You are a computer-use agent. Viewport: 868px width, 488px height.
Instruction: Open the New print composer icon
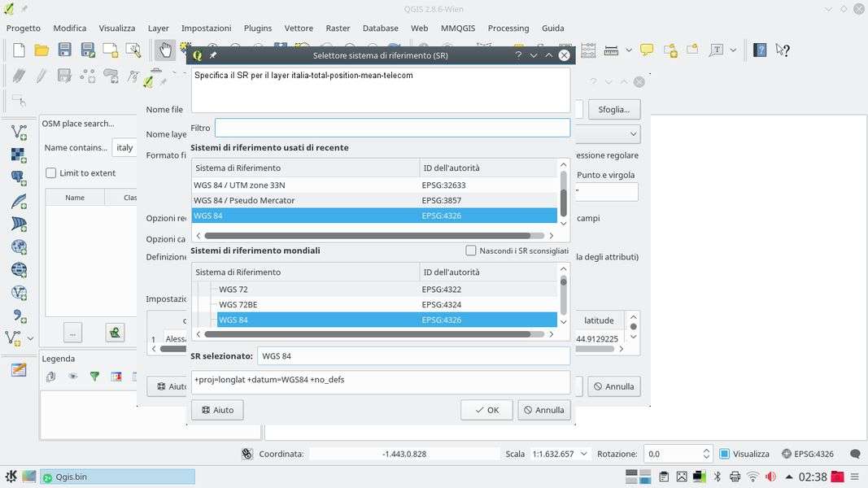pyautogui.click(x=110, y=50)
